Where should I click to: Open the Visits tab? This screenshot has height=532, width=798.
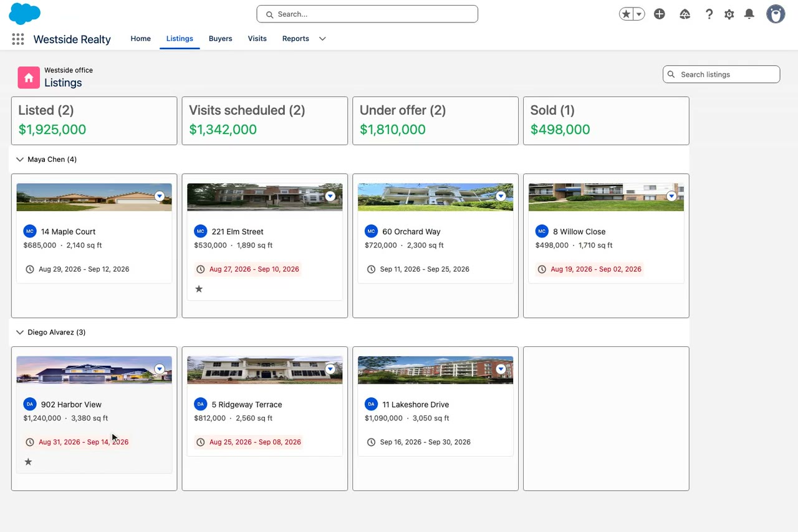tap(257, 39)
